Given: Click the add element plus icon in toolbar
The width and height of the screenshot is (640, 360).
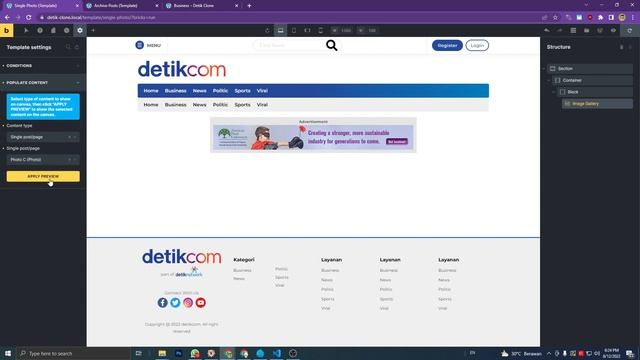Looking at the screenshot, I should pos(93,30).
